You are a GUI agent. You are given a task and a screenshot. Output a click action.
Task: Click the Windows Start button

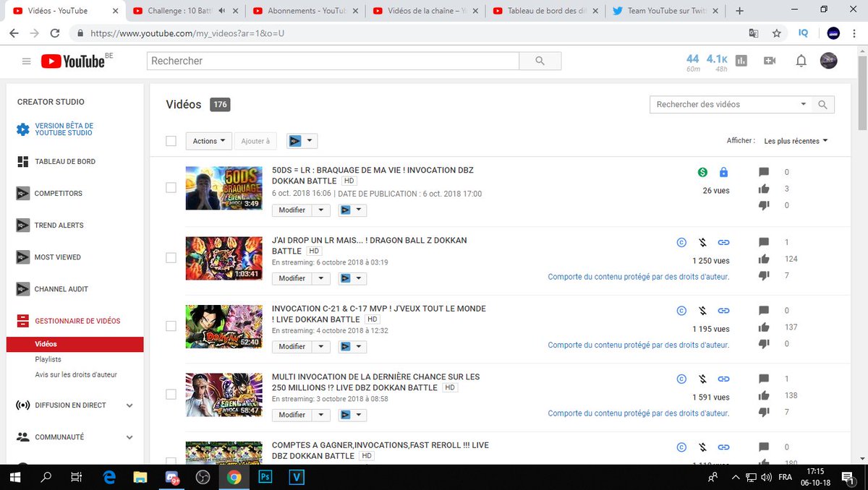click(x=15, y=477)
